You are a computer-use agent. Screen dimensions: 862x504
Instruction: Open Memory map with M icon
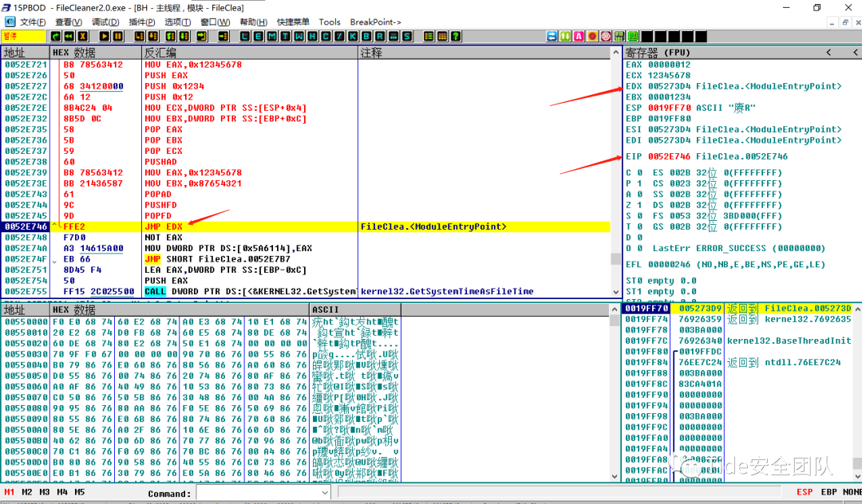tap(271, 36)
